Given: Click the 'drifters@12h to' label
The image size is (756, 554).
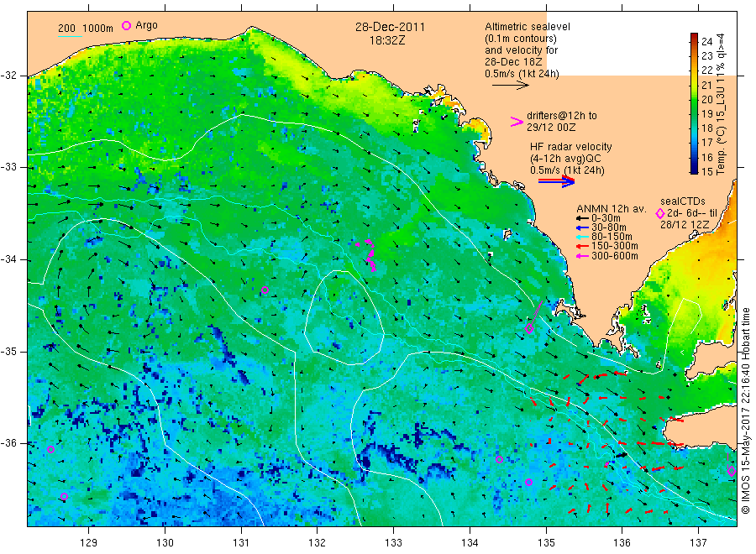Looking at the screenshot, I should (562, 116).
